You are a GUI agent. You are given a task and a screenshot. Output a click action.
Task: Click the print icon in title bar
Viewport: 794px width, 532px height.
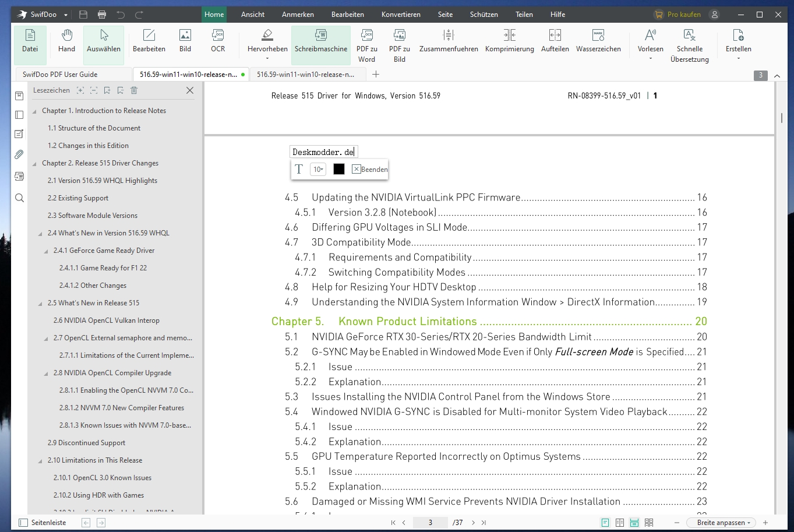(x=102, y=15)
